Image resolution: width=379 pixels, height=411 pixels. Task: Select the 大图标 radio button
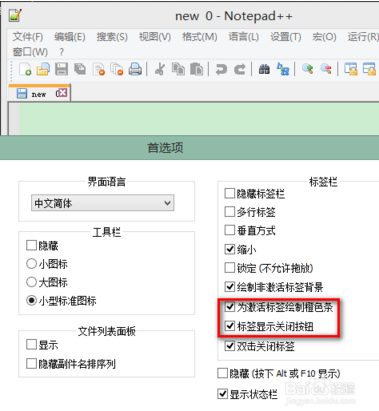click(31, 282)
